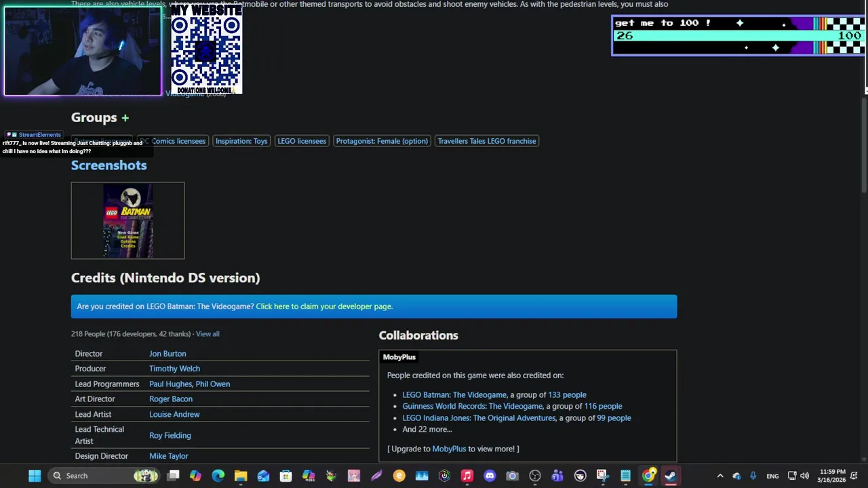Click the ENG language indicator
Viewport: 868px width, 488px height.
[772, 476]
